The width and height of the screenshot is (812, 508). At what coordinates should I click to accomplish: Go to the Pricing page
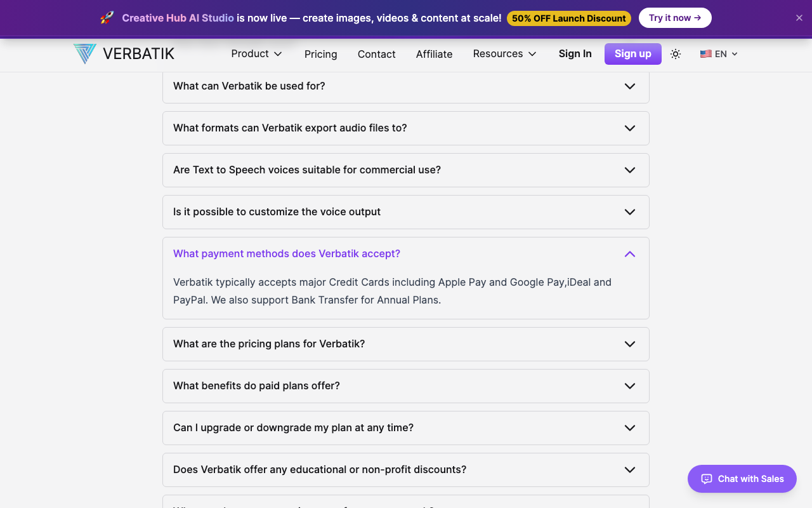tap(321, 54)
